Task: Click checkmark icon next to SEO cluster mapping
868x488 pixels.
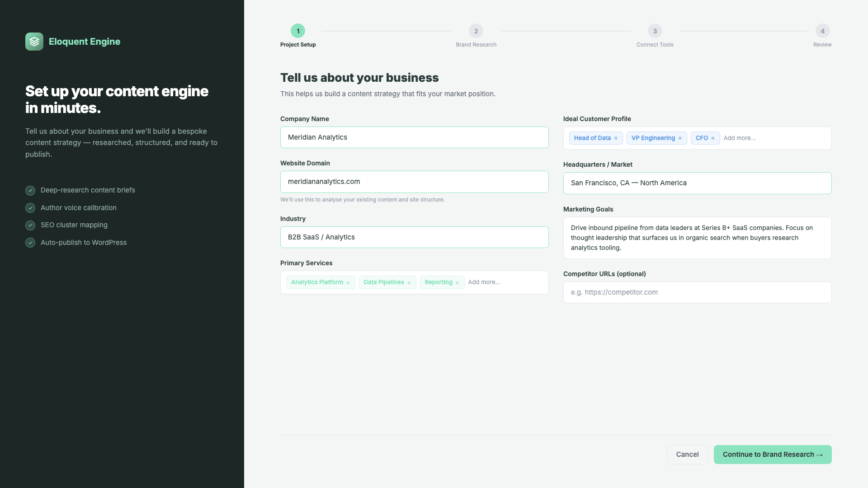Action: pyautogui.click(x=30, y=225)
